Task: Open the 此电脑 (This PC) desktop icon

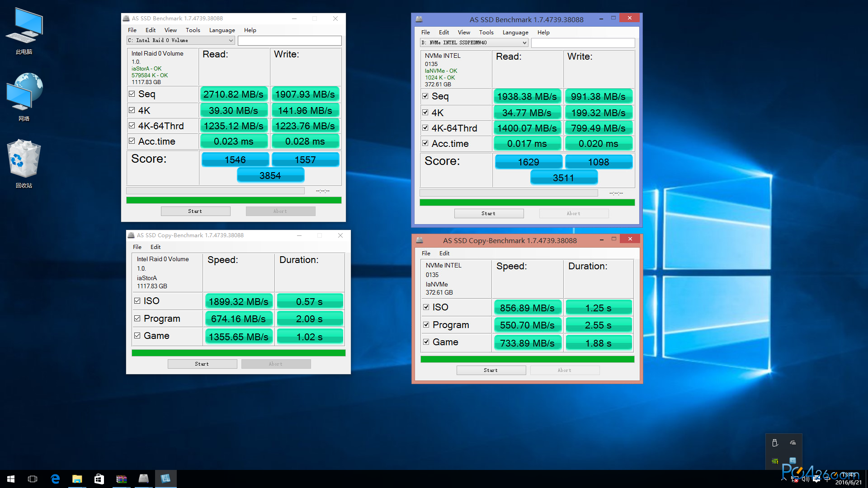Action: pos(24,31)
